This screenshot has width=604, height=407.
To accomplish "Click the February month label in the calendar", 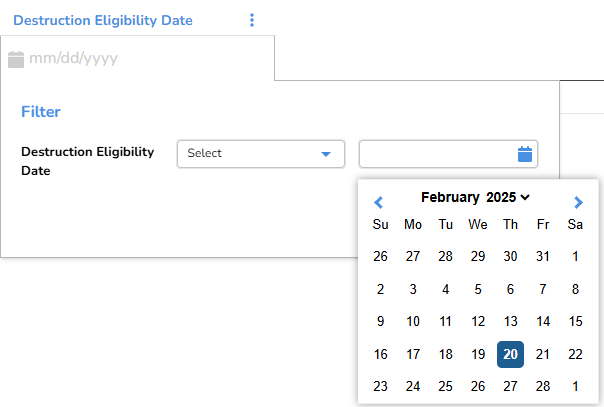I will click(x=449, y=198).
